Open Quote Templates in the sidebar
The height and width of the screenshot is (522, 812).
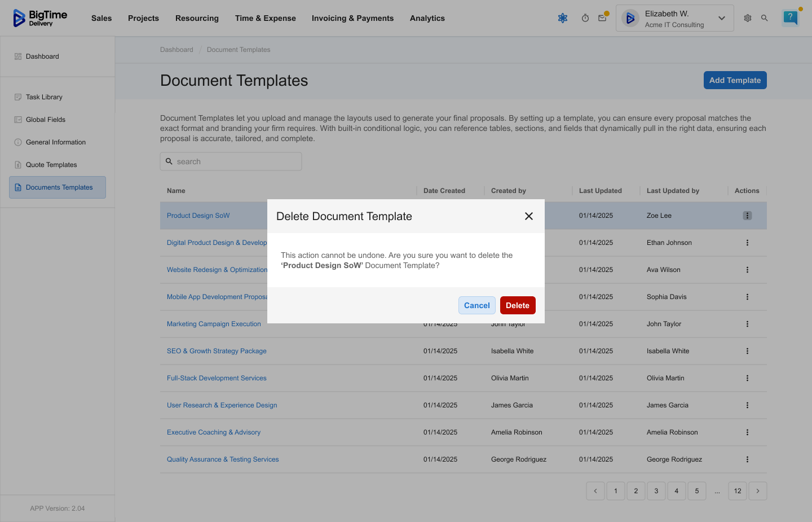[51, 165]
